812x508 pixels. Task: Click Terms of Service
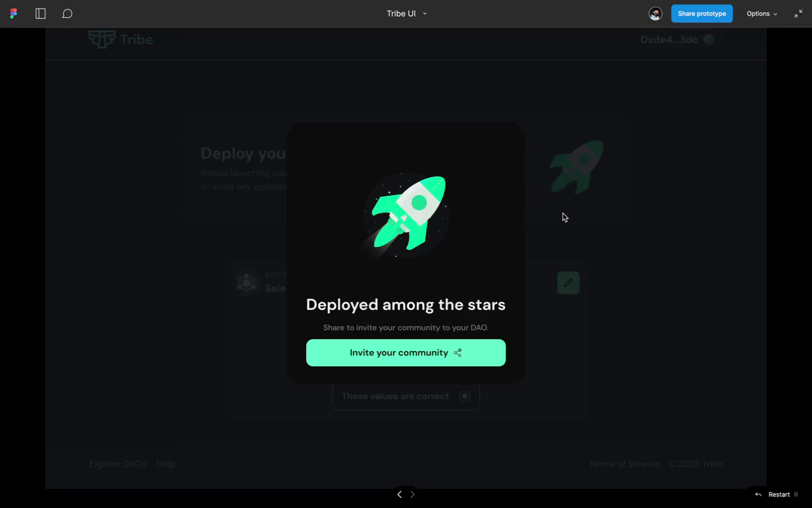[624, 463]
